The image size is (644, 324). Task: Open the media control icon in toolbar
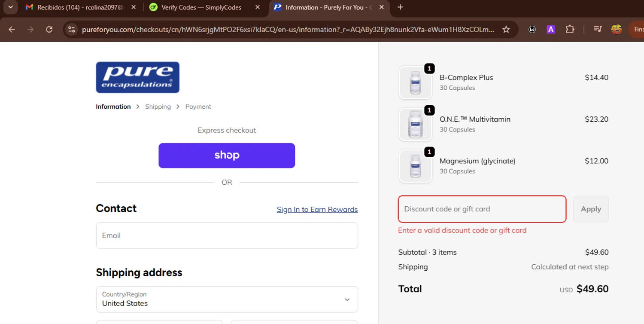(x=598, y=29)
